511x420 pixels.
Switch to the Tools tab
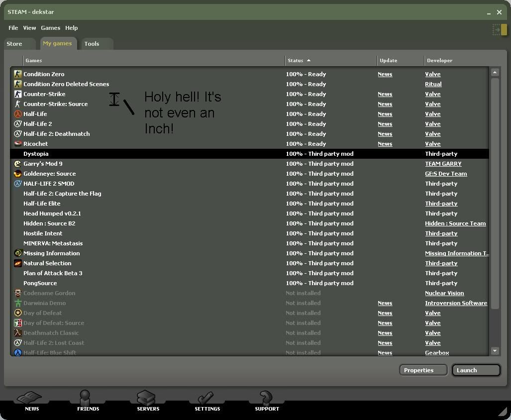pos(97,44)
